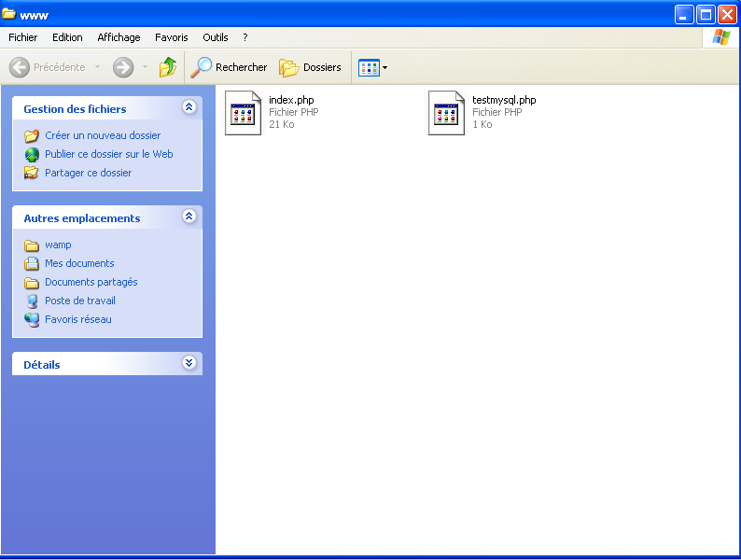Click the Windows flag logo
Screen dimensions: 741x560
(721, 36)
